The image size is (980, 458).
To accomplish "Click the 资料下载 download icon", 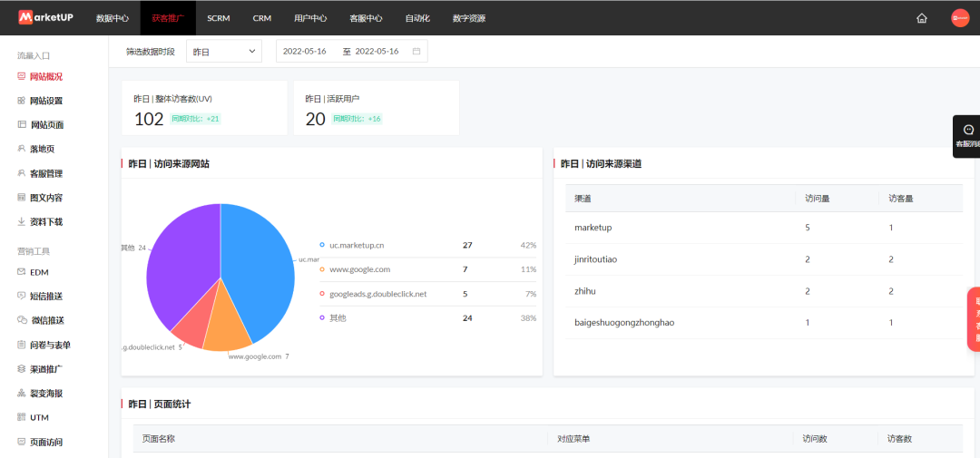I will click(21, 222).
